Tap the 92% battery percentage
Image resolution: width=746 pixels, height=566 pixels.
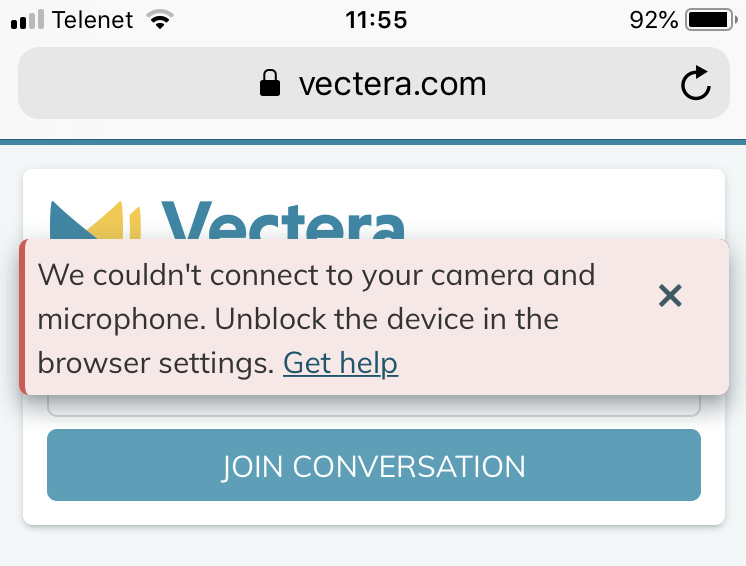pos(654,20)
